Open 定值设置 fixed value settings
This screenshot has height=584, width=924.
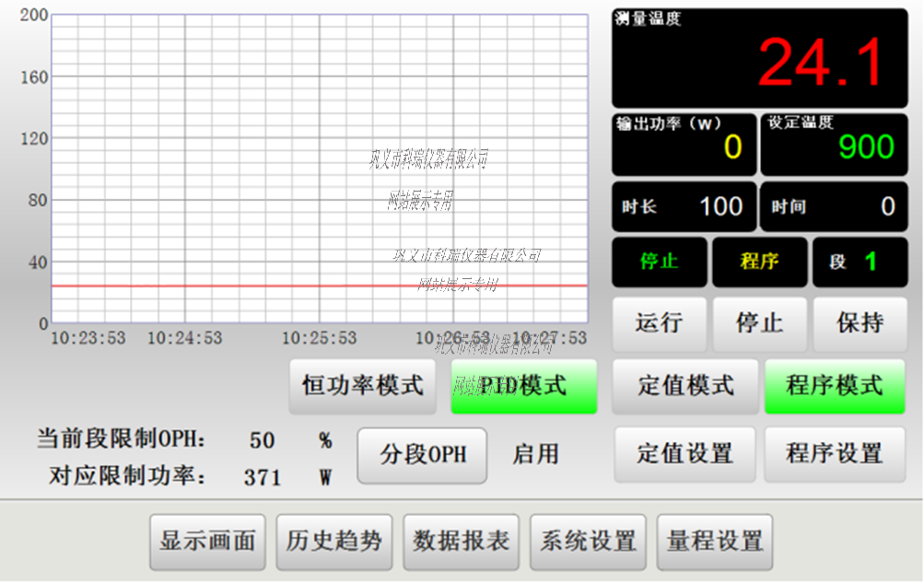point(685,453)
